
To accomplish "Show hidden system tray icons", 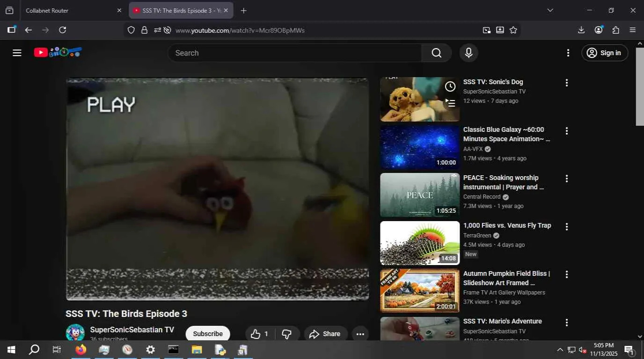I will (560, 350).
